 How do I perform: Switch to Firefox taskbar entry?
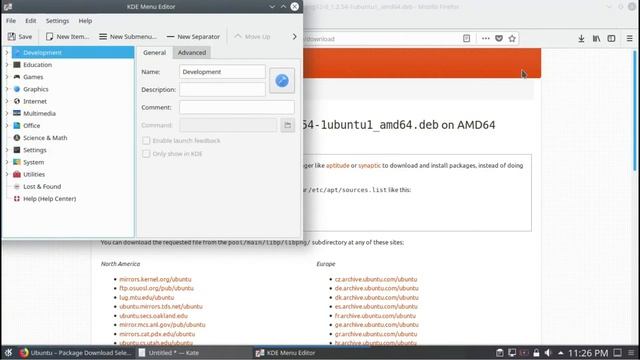click(x=75, y=353)
